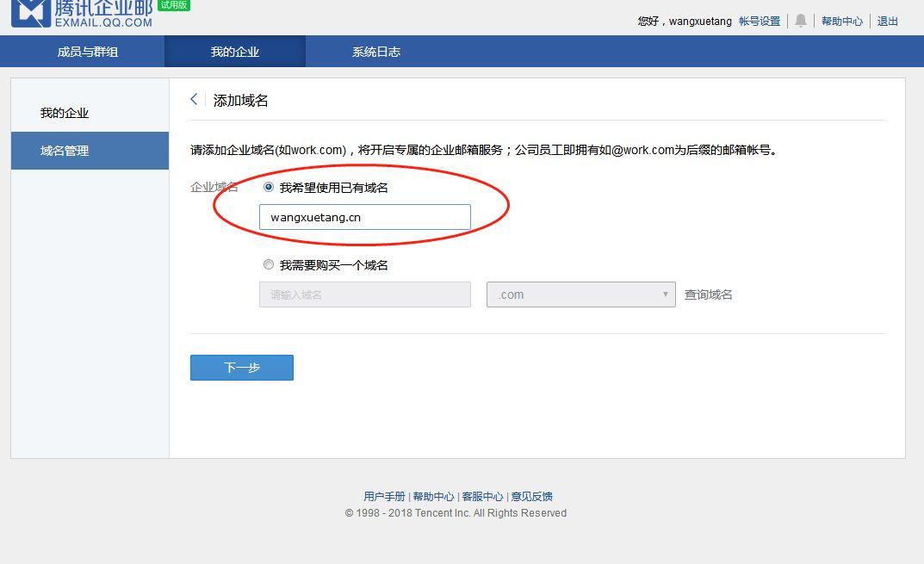
Task: Open the 我的企业 navigation tab
Action: tap(234, 52)
